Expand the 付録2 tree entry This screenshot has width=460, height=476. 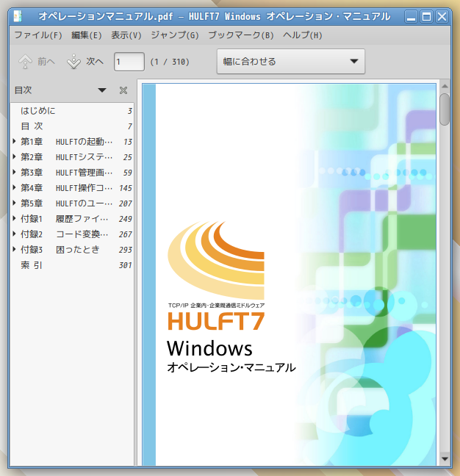(x=14, y=234)
